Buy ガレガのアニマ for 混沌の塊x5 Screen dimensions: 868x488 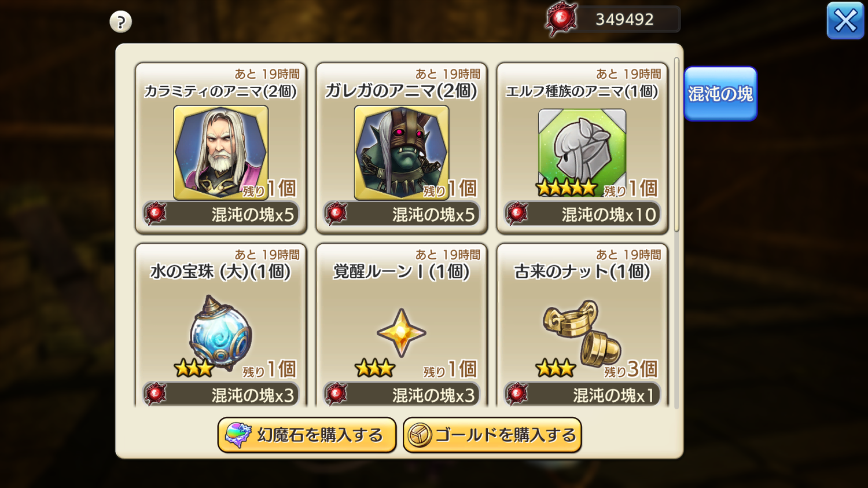[x=402, y=214]
